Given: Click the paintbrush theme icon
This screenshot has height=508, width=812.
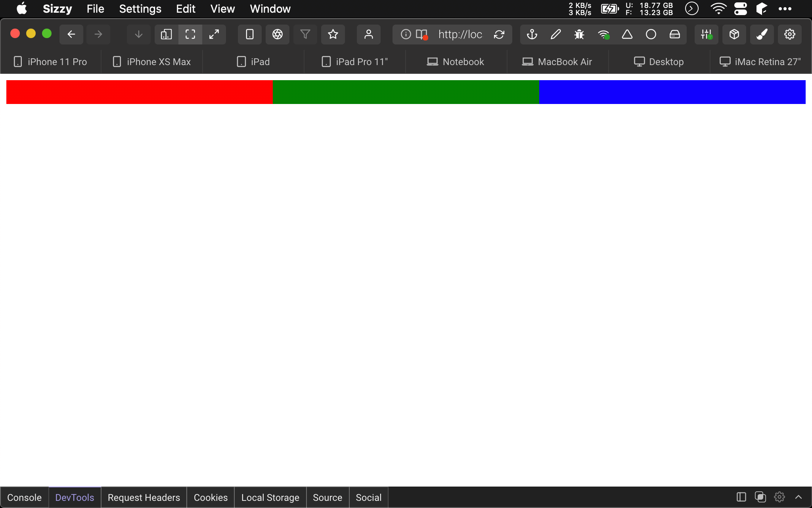Looking at the screenshot, I should click(762, 35).
